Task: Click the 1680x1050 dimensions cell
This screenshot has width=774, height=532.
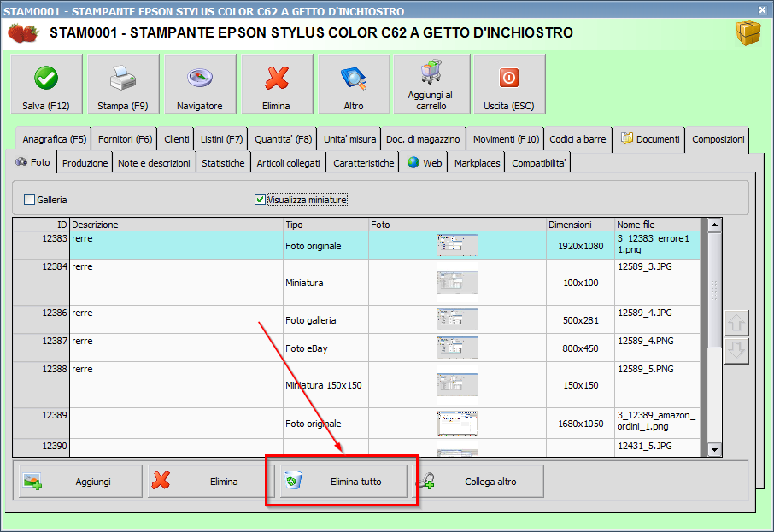Action: tap(581, 424)
